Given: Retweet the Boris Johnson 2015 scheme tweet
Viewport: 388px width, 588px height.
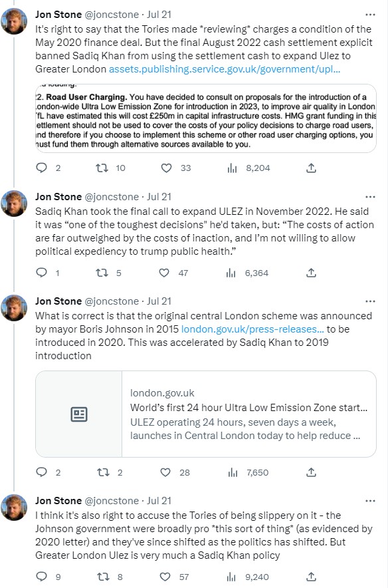Looking at the screenshot, I should (102, 472).
